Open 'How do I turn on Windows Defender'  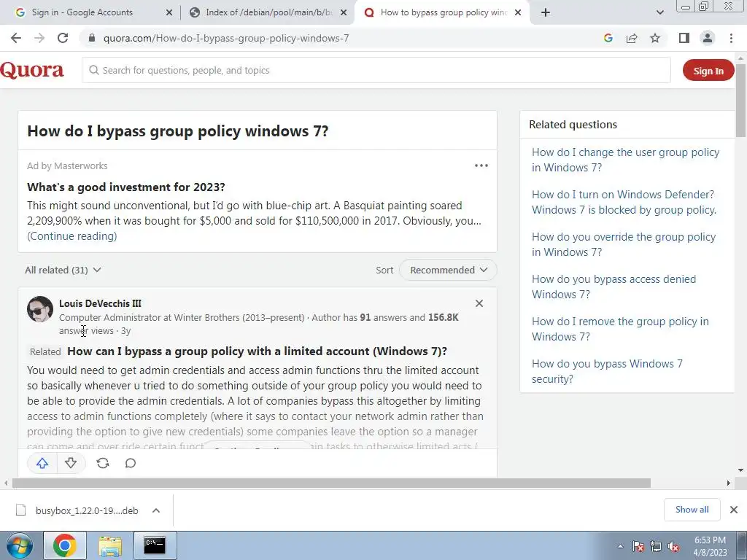(x=624, y=203)
